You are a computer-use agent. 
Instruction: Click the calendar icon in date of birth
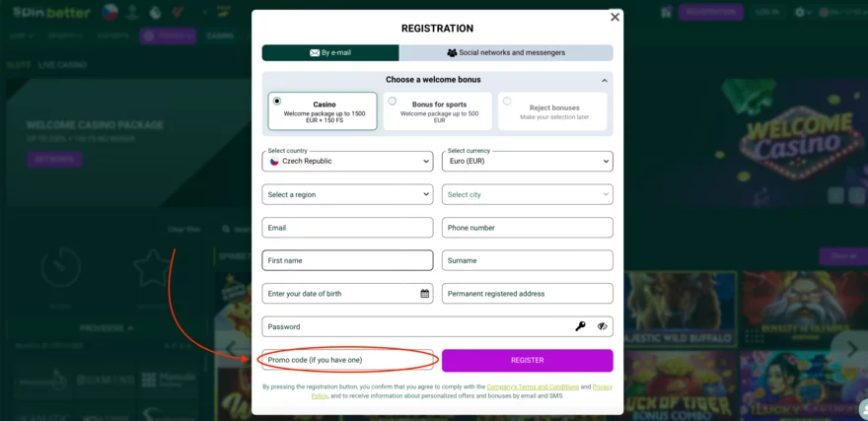(425, 294)
